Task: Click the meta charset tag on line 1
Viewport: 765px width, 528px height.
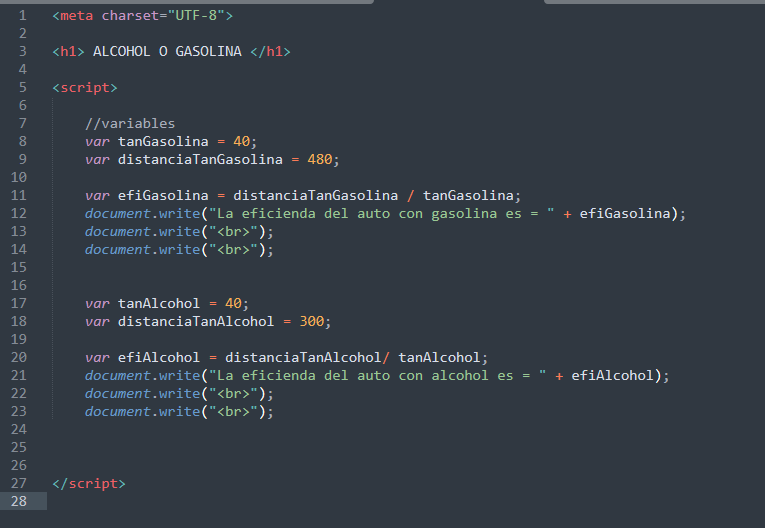Action: [142, 16]
